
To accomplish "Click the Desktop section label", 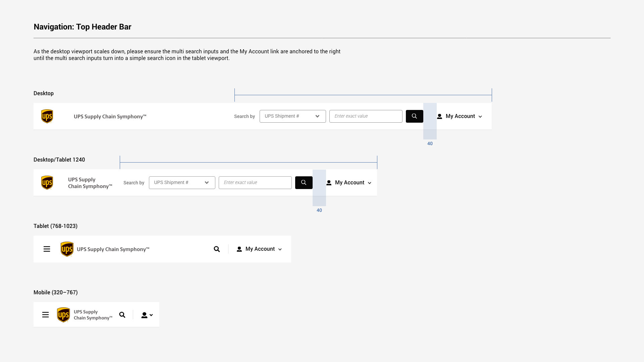I will [44, 93].
